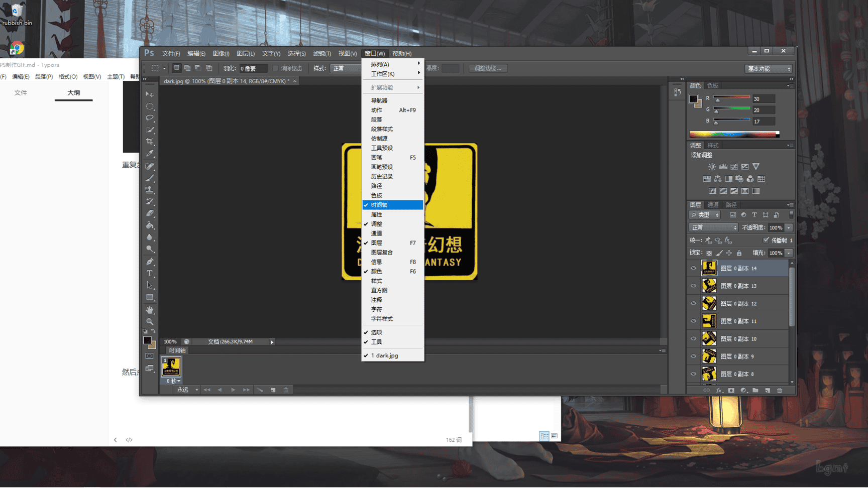Click the color spectrum ramp bar
This screenshot has width=868, height=488.
click(733, 134)
